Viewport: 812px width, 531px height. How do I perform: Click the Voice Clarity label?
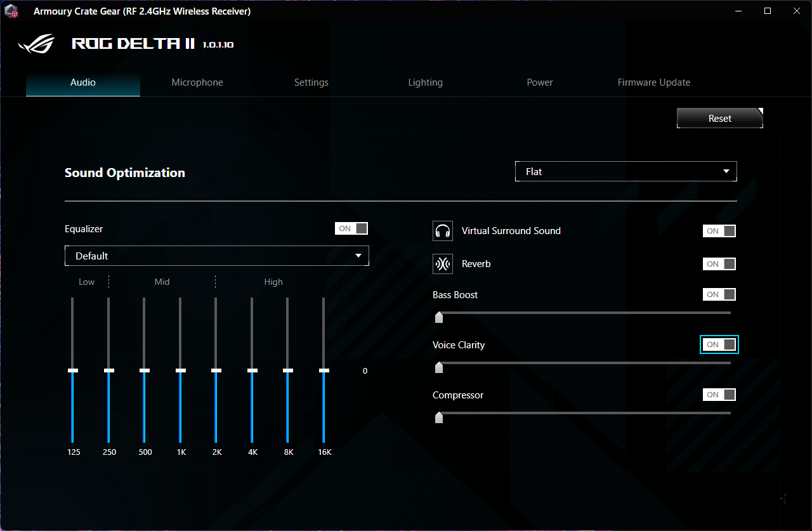tap(459, 345)
